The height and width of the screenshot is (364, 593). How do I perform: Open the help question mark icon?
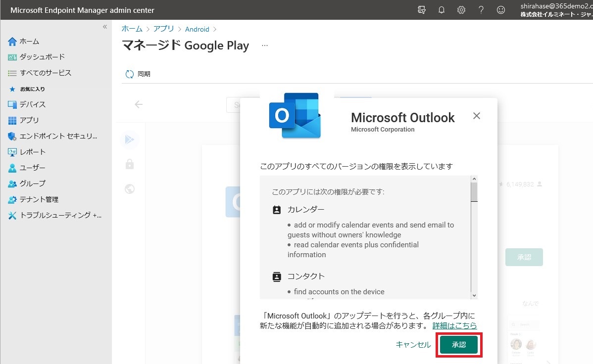[x=481, y=10]
